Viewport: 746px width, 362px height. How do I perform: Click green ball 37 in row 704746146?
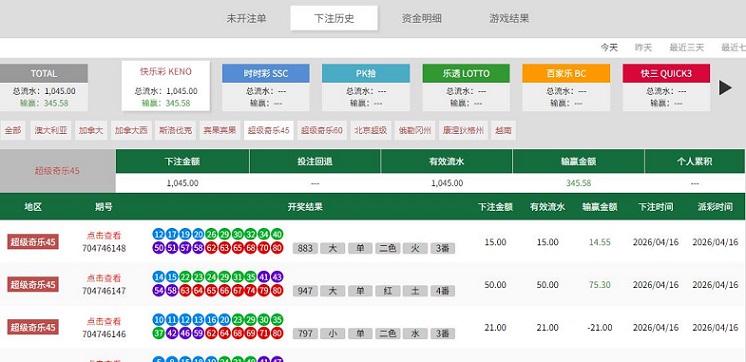(x=159, y=333)
